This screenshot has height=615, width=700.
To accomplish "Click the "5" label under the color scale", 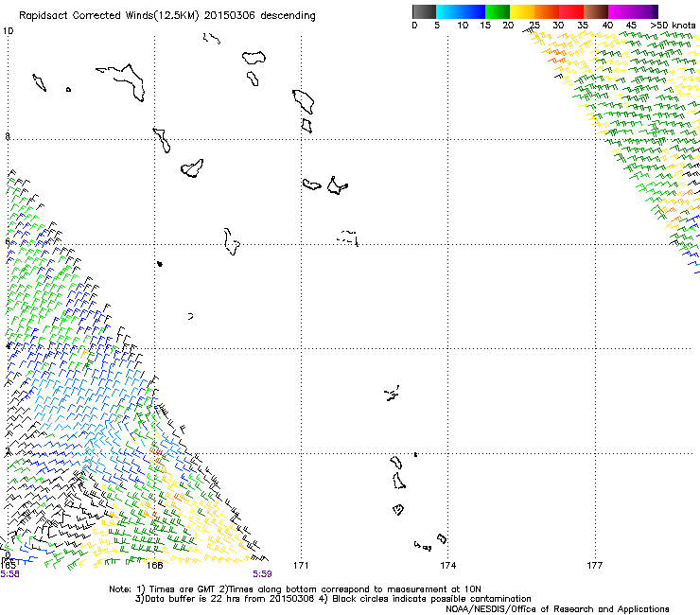I will click(437, 26).
